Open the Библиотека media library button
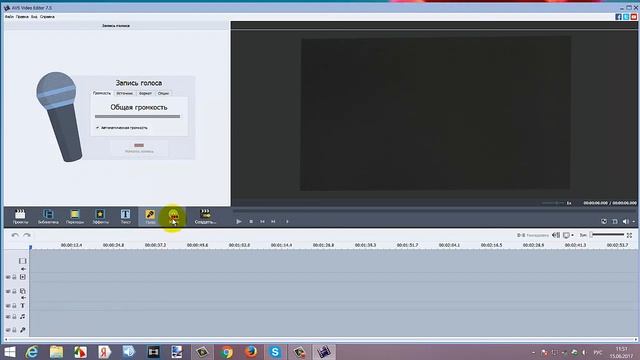640x360 pixels. pyautogui.click(x=48, y=217)
